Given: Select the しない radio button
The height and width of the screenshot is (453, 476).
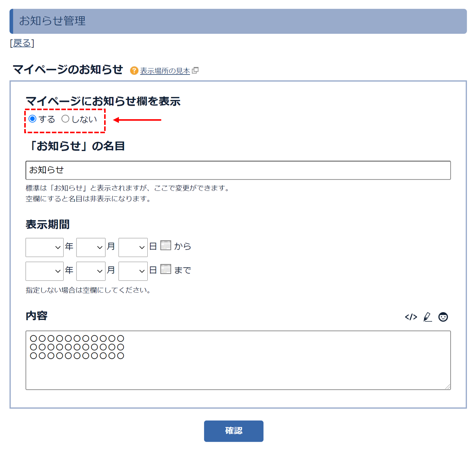Looking at the screenshot, I should pyautogui.click(x=66, y=118).
